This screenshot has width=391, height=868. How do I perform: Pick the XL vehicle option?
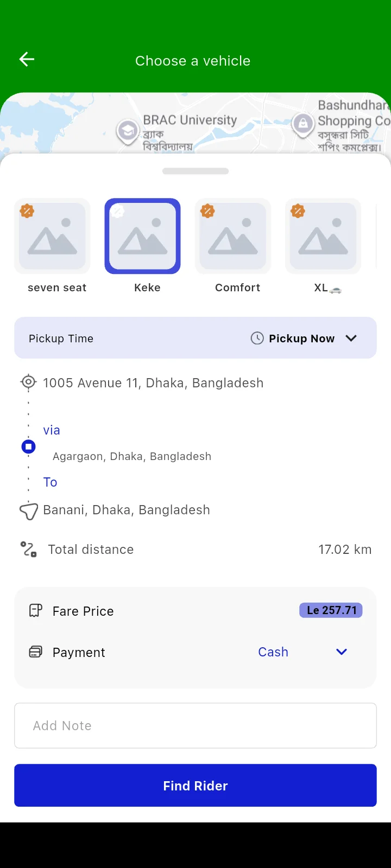point(323,236)
